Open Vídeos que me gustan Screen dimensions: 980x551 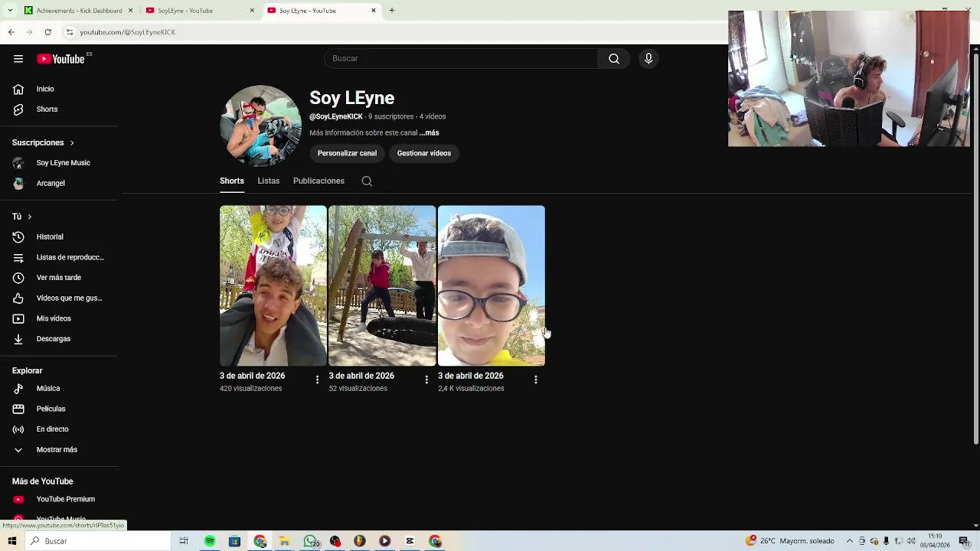click(x=59, y=298)
